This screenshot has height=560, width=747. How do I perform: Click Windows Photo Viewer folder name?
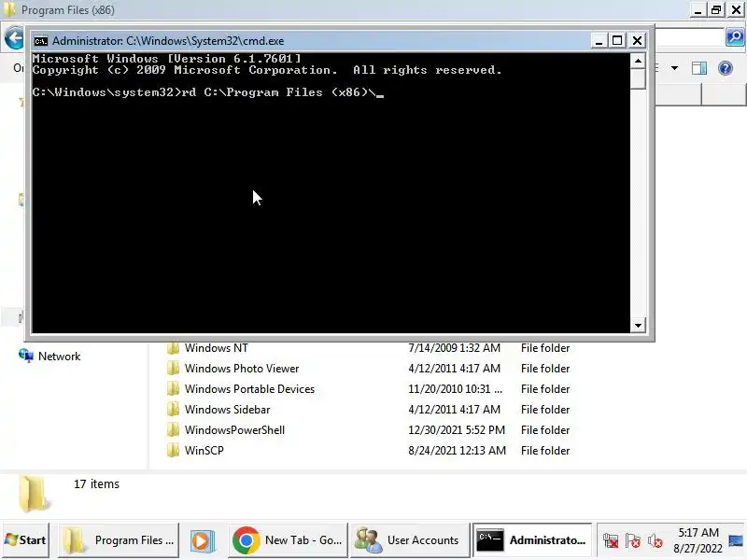[242, 369]
